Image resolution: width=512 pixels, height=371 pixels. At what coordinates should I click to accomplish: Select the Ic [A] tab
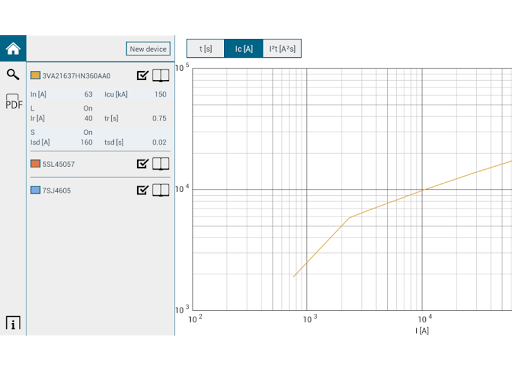click(244, 49)
